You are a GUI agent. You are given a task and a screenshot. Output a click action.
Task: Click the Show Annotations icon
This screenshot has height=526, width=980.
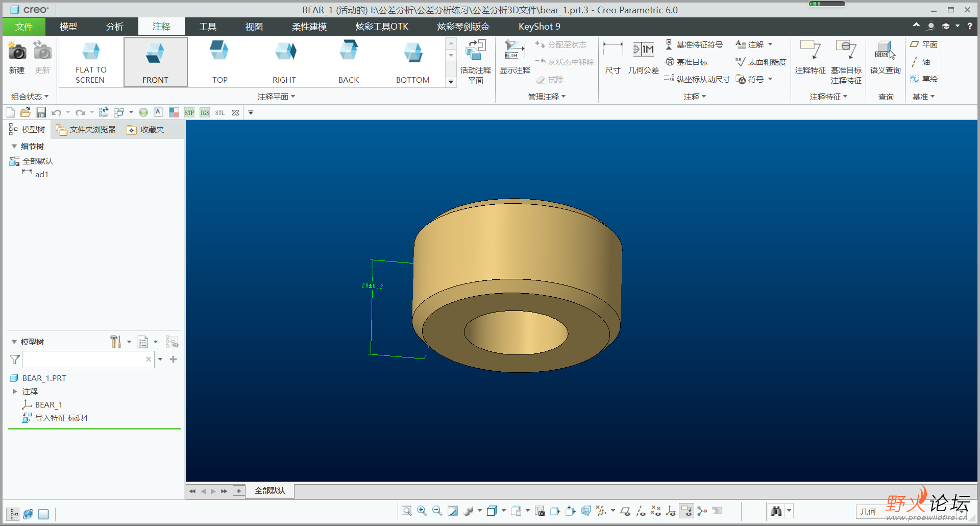(515, 51)
